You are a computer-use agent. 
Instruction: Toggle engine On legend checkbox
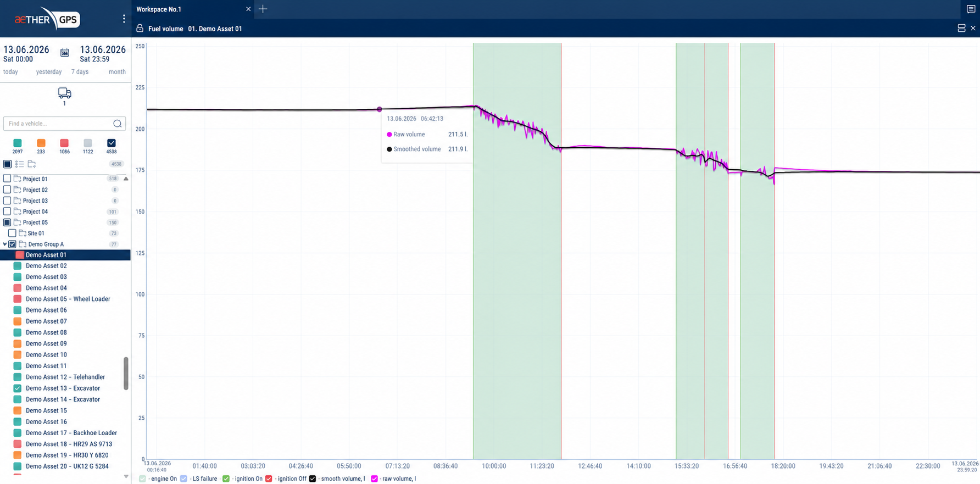click(143, 479)
